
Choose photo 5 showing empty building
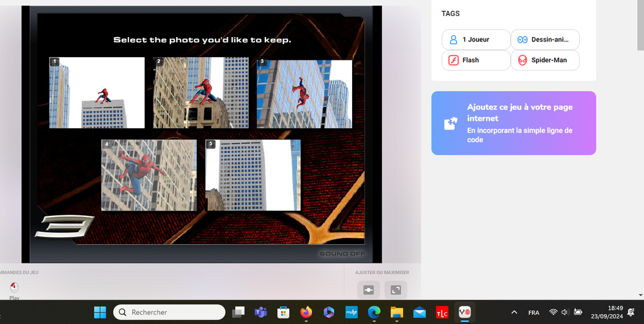click(253, 175)
